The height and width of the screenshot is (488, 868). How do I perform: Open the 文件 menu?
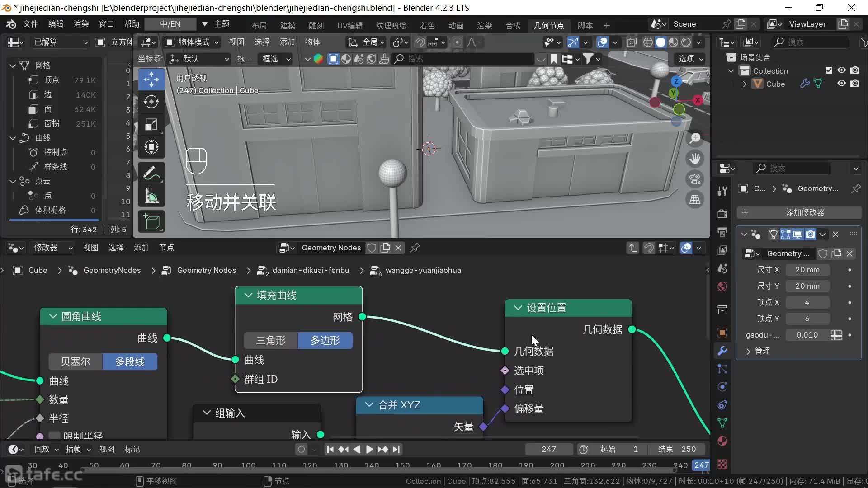pos(30,24)
